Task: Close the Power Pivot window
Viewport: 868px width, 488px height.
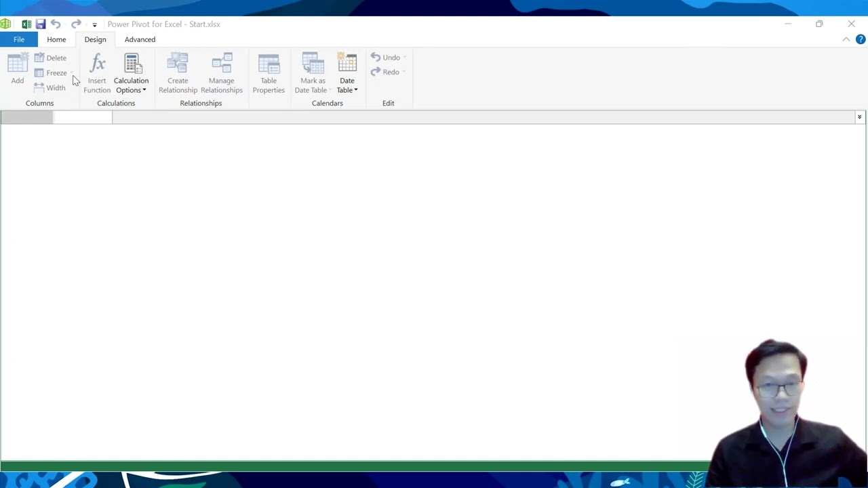Action: pos(851,24)
